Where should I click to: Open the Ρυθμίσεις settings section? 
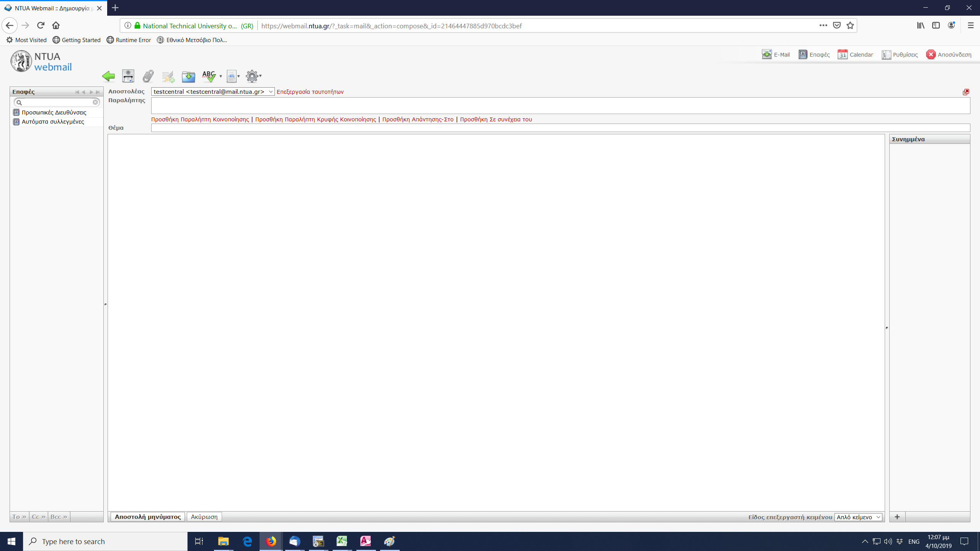click(900, 55)
